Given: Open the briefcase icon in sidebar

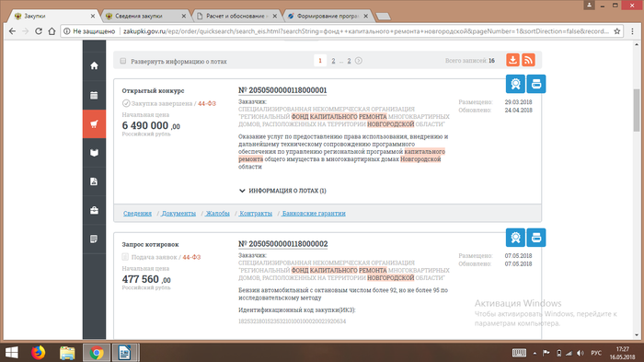Looking at the screenshot, I should tap(94, 210).
